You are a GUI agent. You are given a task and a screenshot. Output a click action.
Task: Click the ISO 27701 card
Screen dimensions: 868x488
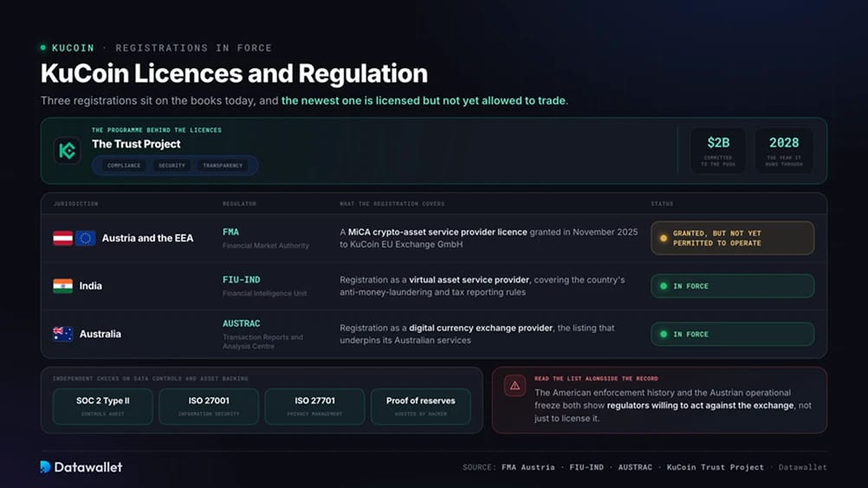[x=314, y=407]
